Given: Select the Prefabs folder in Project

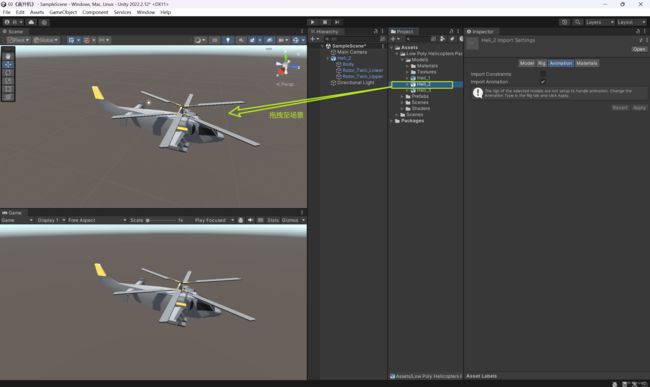Looking at the screenshot, I should pos(420,96).
